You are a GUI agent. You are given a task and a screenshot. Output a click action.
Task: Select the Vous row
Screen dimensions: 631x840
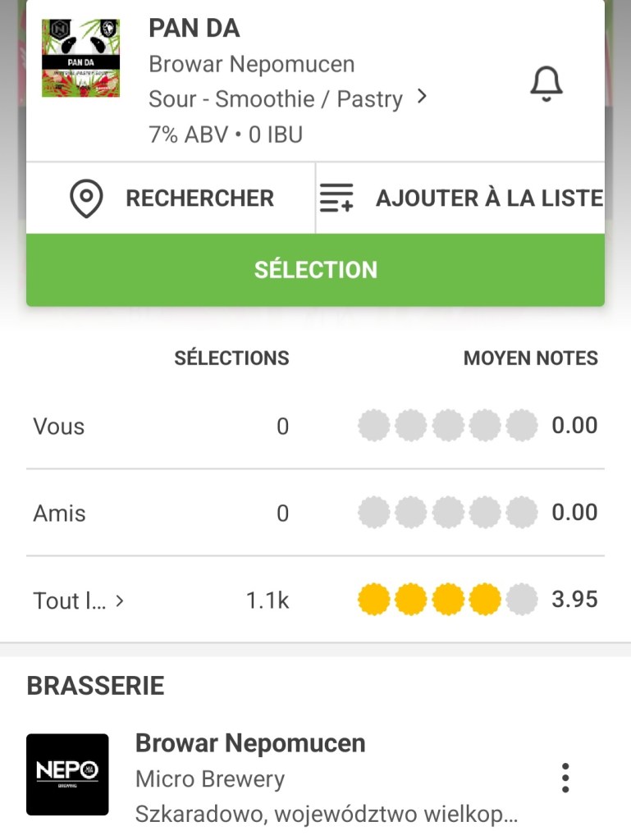tap(59, 427)
